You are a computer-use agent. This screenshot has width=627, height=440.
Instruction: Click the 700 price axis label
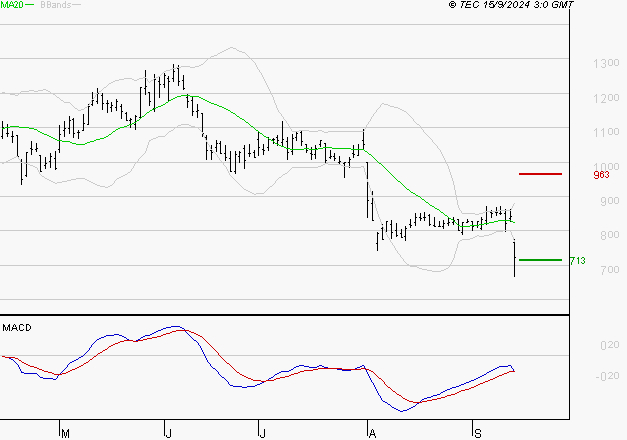[610, 270]
